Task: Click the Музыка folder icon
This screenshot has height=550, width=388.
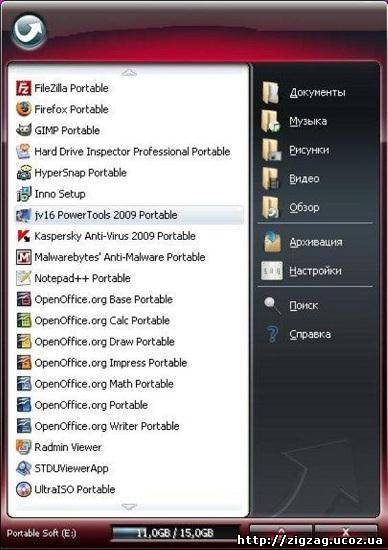Action: click(271, 121)
